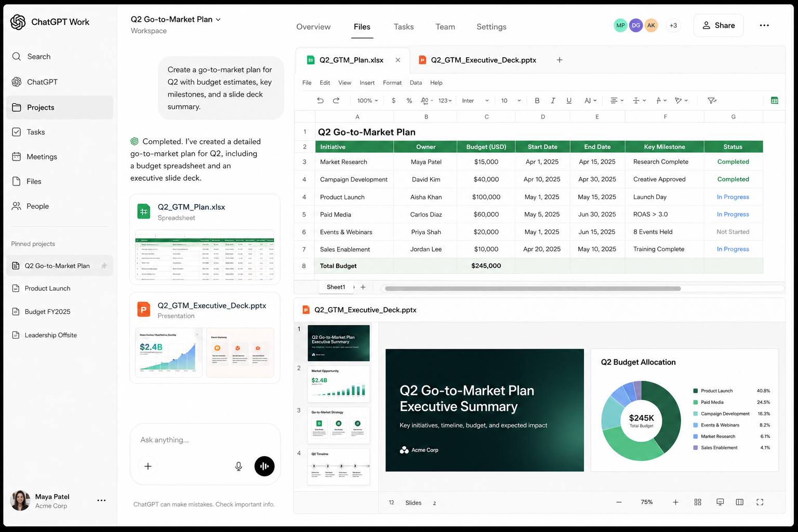Toggle bold formatting in the toolbar
The height and width of the screenshot is (532, 798).
[537, 100]
